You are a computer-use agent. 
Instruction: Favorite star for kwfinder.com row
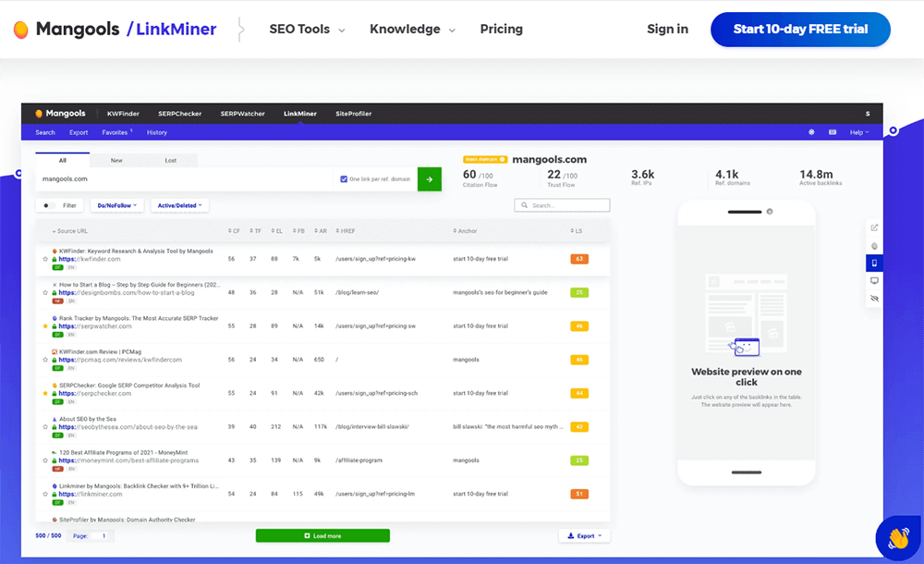pyautogui.click(x=45, y=259)
